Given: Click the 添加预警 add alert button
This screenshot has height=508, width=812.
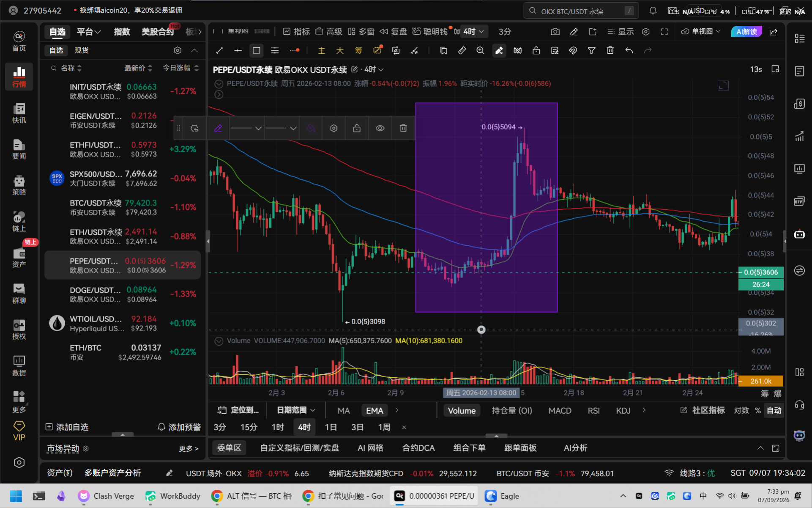Looking at the screenshot, I should pyautogui.click(x=179, y=427).
